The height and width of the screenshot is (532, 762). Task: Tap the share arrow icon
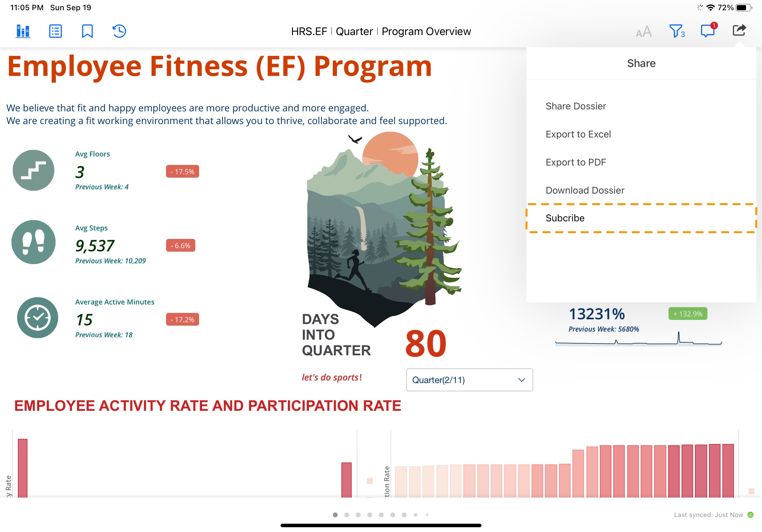pyautogui.click(x=739, y=30)
